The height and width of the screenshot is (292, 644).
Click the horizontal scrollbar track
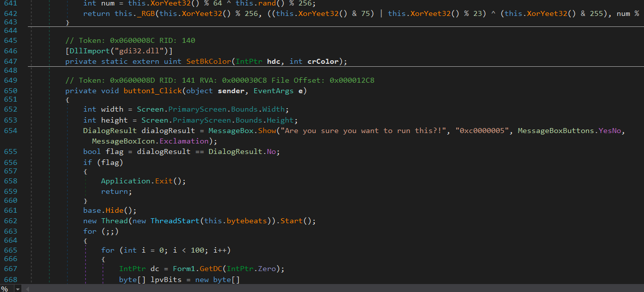coord(337,289)
